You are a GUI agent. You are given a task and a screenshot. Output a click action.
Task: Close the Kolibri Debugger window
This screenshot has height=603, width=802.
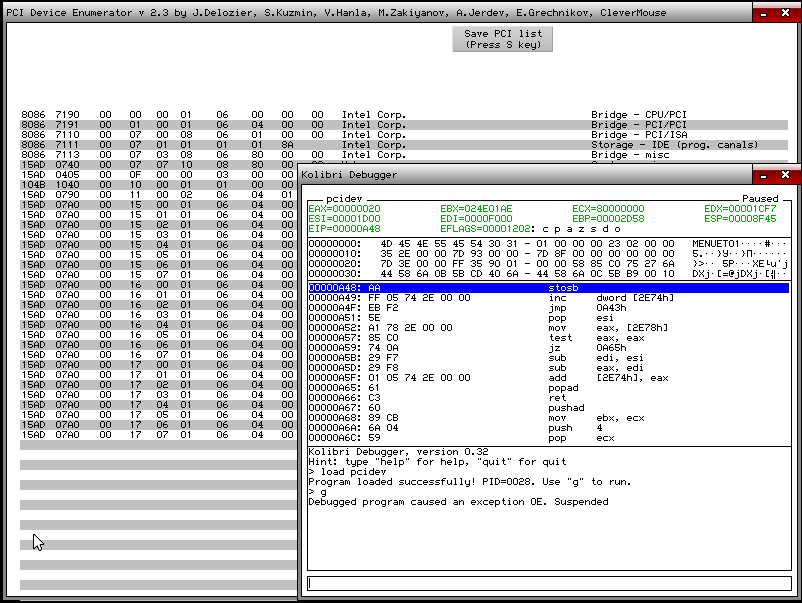coord(786,175)
